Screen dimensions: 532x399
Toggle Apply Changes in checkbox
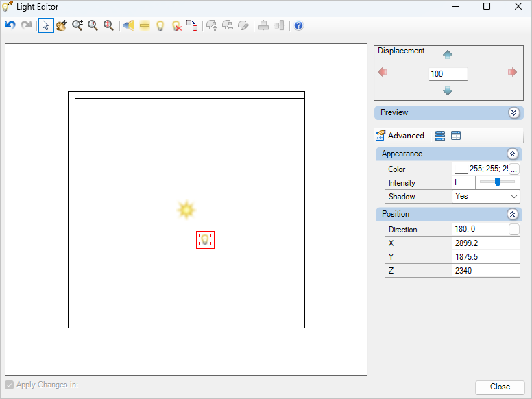(9, 385)
